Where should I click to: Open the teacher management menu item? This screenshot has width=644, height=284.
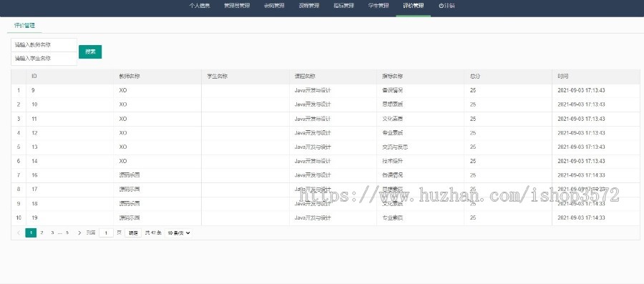coord(274,6)
